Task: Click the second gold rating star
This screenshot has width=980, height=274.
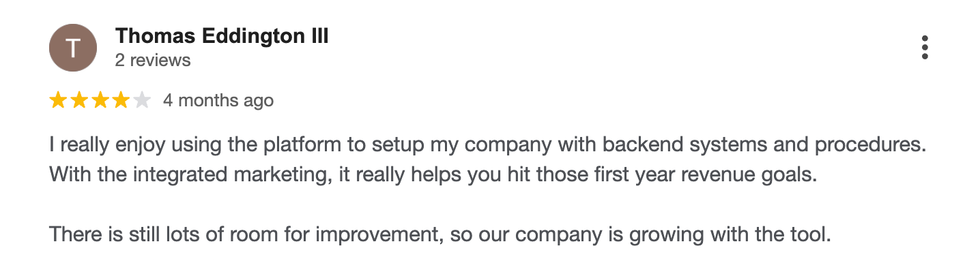Action: click(79, 101)
